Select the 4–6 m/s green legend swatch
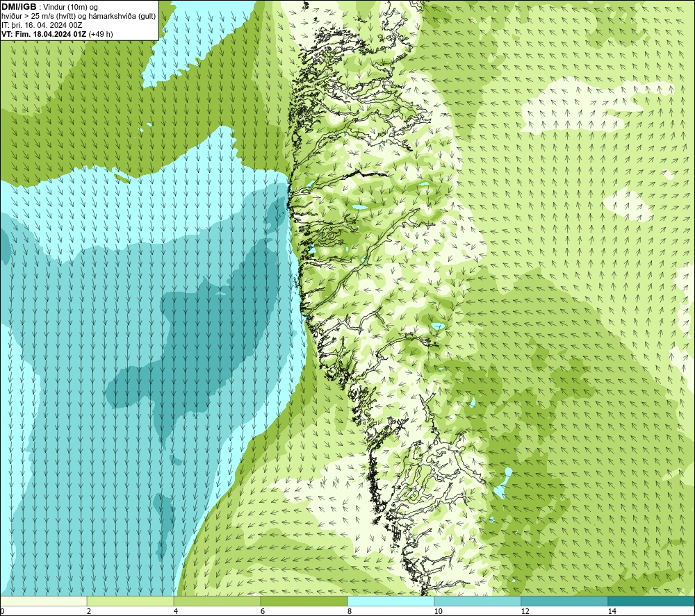Image resolution: width=695 pixels, height=616 pixels. 217,601
